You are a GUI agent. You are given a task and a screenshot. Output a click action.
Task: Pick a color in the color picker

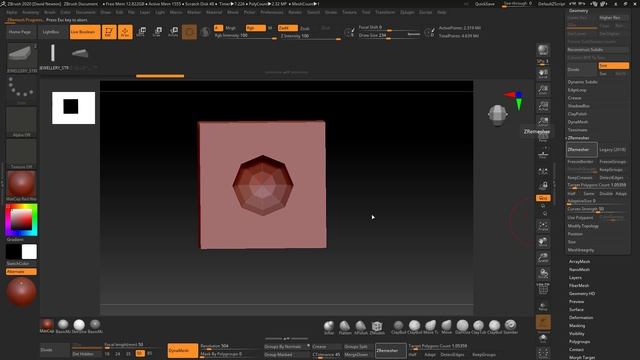[x=21, y=220]
